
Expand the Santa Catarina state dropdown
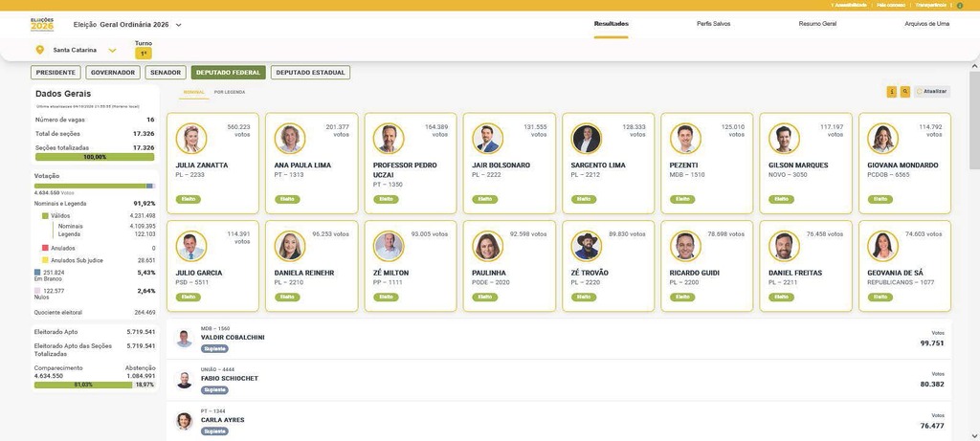tap(113, 50)
